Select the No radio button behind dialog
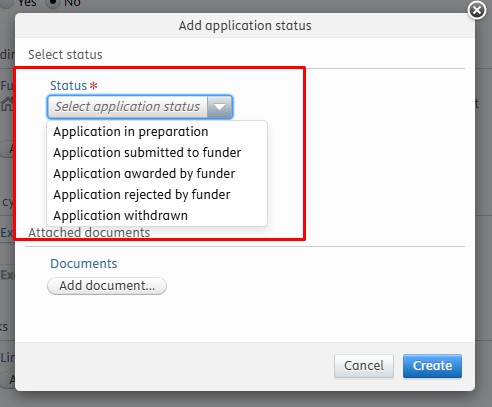 pyautogui.click(x=52, y=3)
